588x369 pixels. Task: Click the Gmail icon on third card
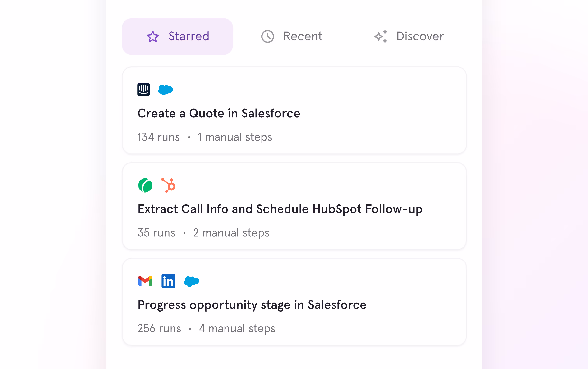(145, 281)
